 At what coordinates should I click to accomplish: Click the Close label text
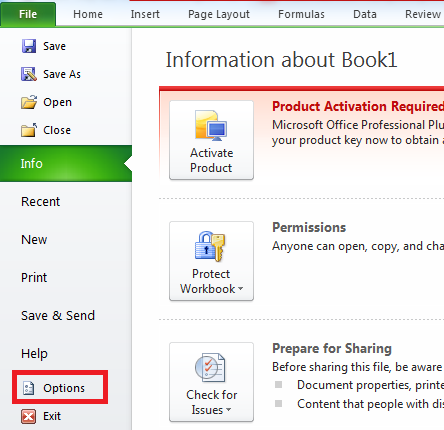(x=57, y=130)
